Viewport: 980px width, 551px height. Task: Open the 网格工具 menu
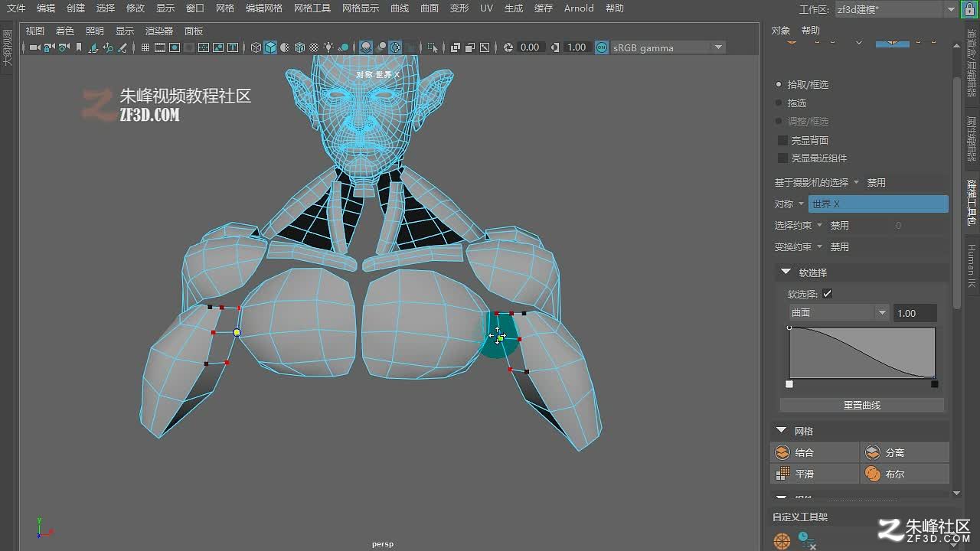pos(312,8)
